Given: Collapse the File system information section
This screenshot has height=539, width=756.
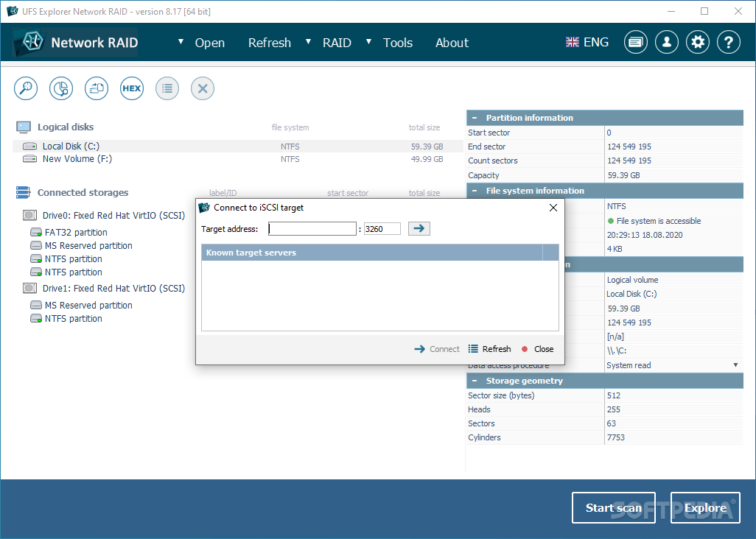Looking at the screenshot, I should tap(475, 191).
